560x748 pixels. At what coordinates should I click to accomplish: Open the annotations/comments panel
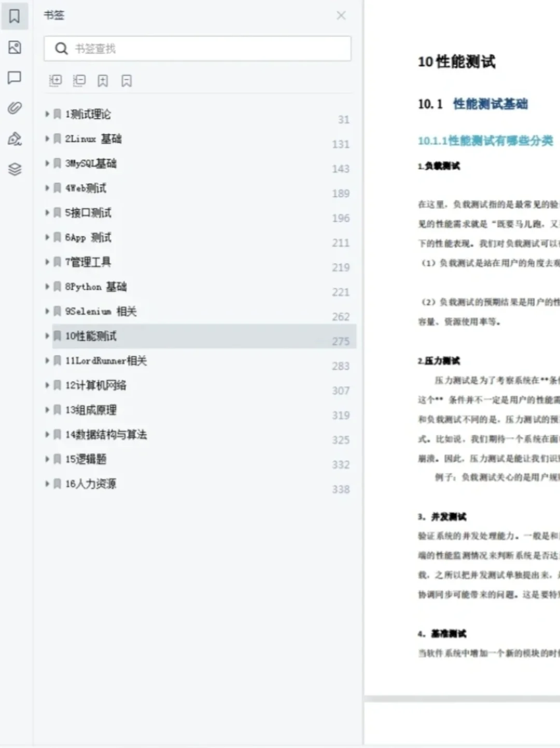(x=15, y=78)
